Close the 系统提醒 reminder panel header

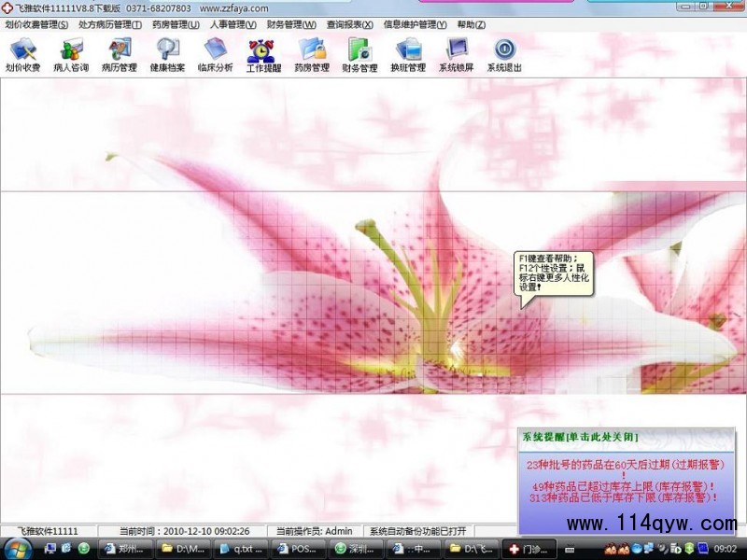(x=579, y=437)
